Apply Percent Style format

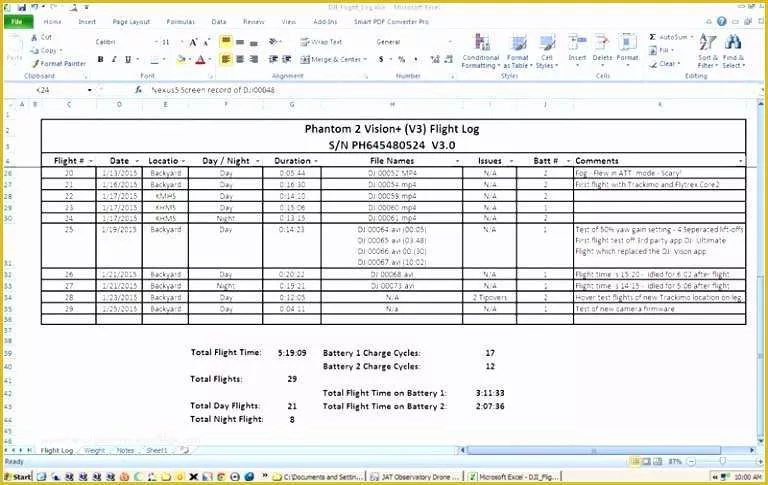[x=402, y=59]
